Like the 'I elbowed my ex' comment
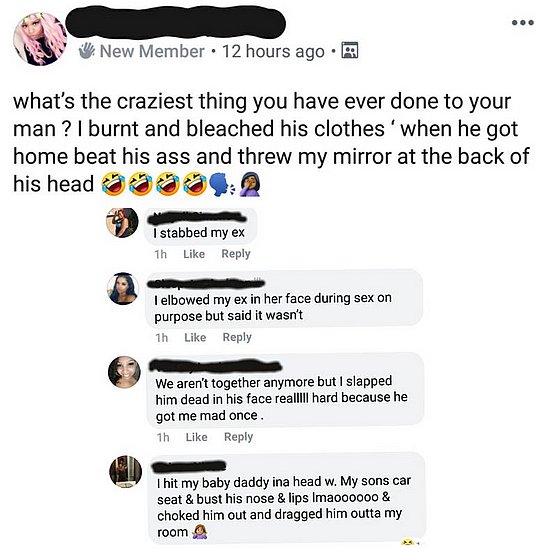This screenshot has width=550, height=550. [x=195, y=337]
